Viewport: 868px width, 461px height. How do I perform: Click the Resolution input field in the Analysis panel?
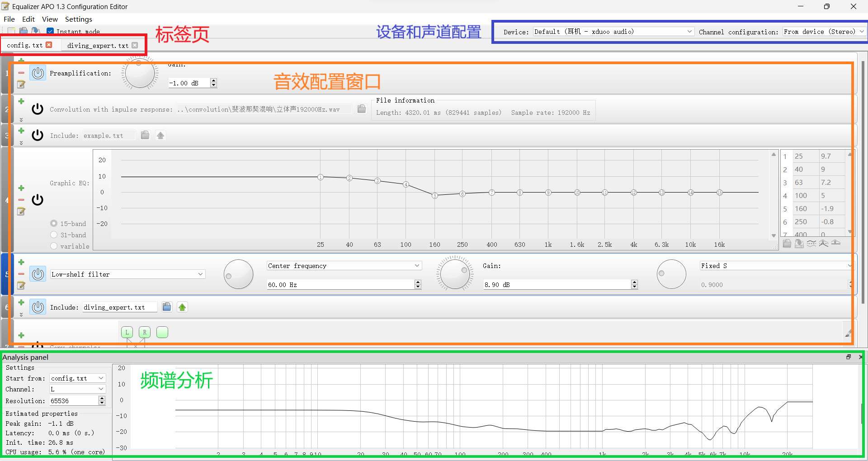tap(72, 400)
